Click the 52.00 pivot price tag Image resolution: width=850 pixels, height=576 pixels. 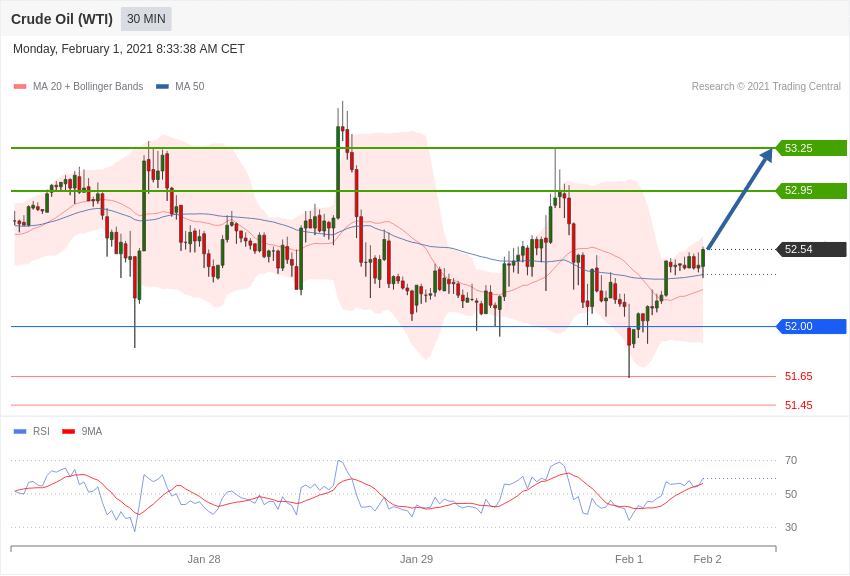(x=812, y=326)
